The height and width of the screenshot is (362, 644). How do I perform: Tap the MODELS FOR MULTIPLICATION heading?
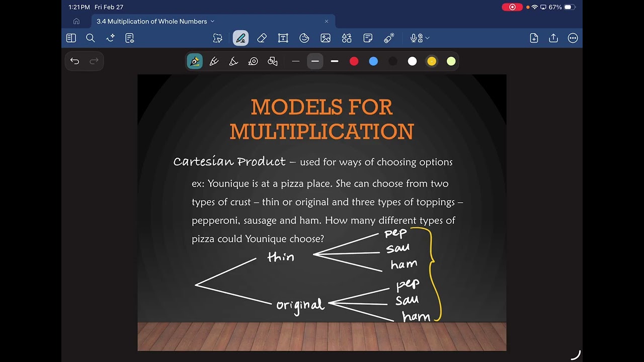click(322, 120)
